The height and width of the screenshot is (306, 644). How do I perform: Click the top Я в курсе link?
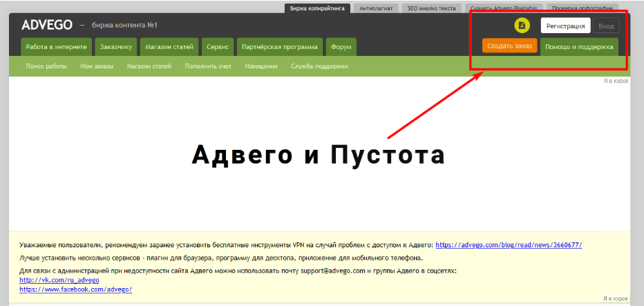tap(616, 81)
